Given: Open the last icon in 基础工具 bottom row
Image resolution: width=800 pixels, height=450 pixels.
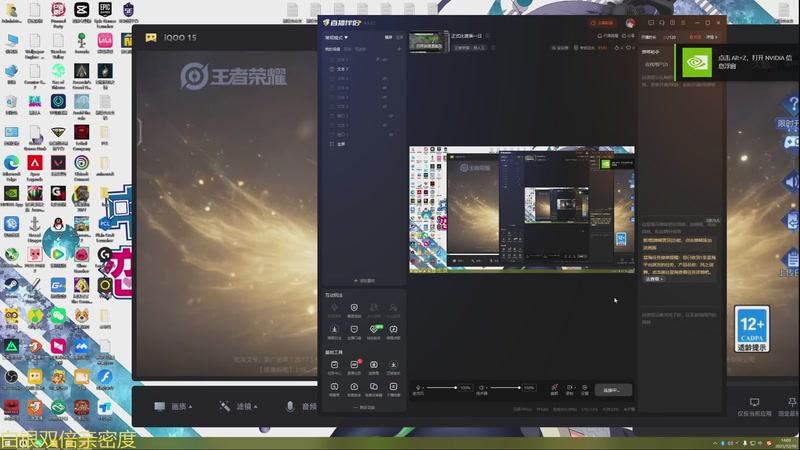Looking at the screenshot, I should [393, 389].
